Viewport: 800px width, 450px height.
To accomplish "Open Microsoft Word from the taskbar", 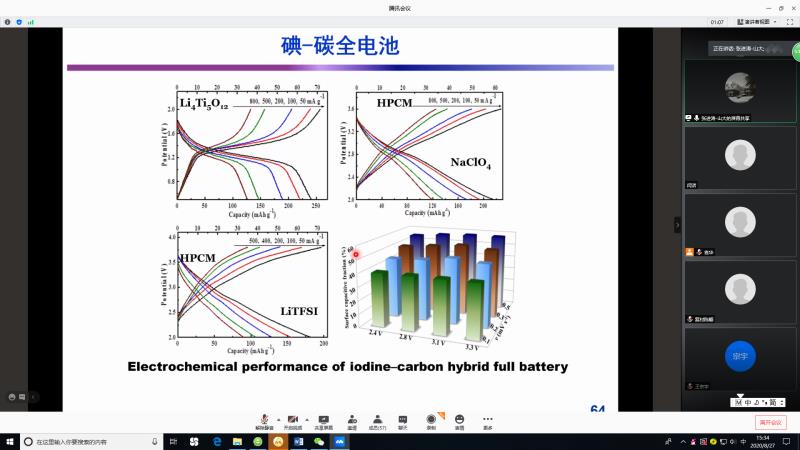I will 298,441.
